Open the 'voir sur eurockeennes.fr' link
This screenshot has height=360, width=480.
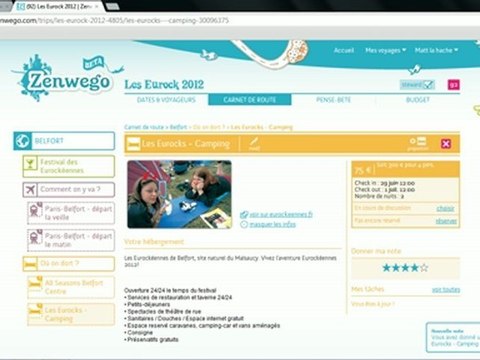tap(281, 214)
